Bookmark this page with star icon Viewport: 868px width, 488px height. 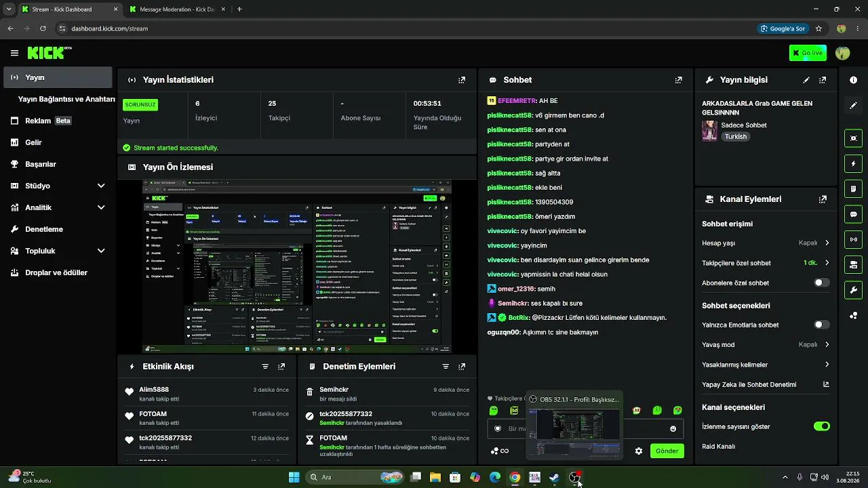coord(818,28)
